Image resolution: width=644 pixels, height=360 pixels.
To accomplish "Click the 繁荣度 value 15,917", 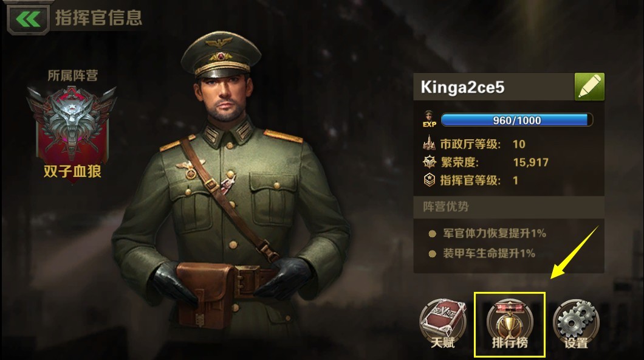I will click(530, 162).
